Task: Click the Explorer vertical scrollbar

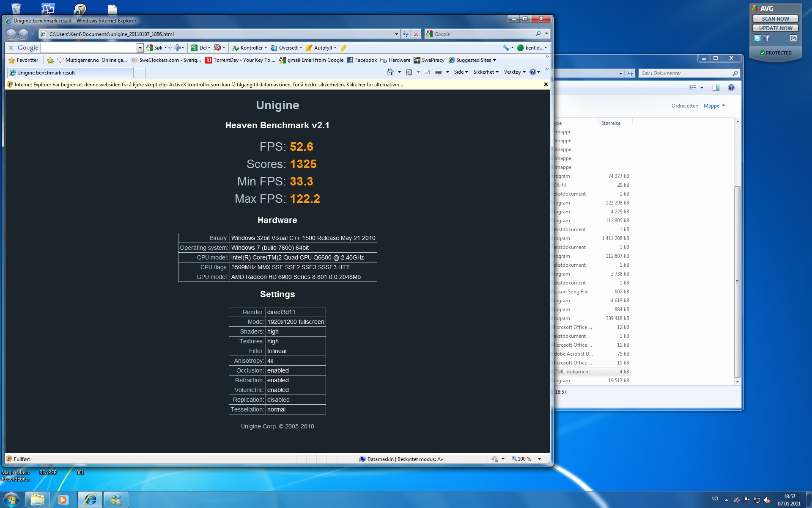Action: pos(737,282)
